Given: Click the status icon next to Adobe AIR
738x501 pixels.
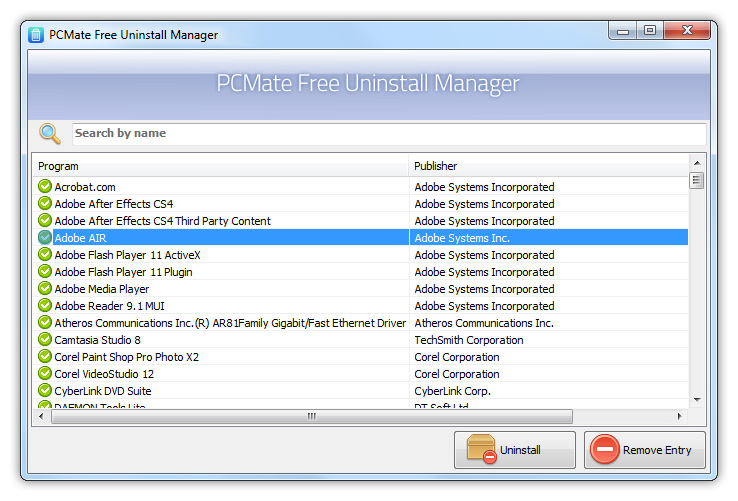Looking at the screenshot, I should click(45, 237).
